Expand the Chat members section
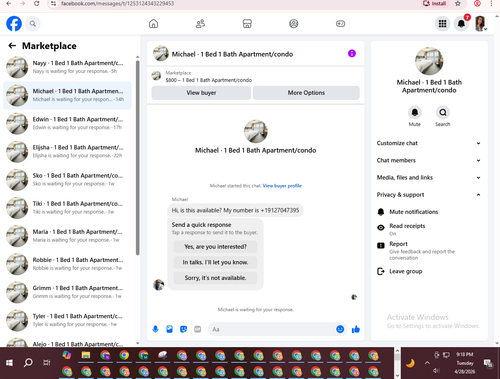 click(x=429, y=160)
